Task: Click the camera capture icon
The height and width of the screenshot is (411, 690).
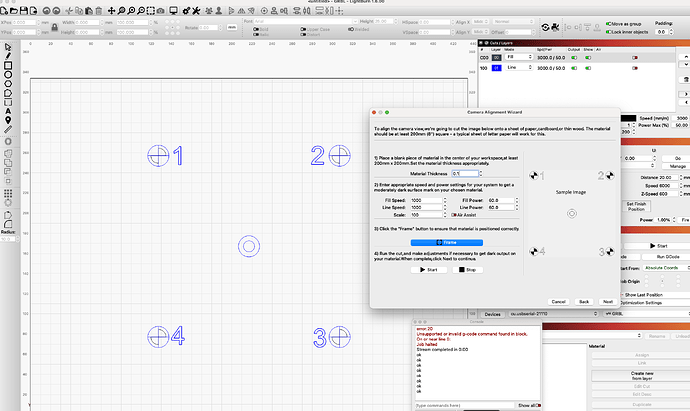Action: click(161, 11)
